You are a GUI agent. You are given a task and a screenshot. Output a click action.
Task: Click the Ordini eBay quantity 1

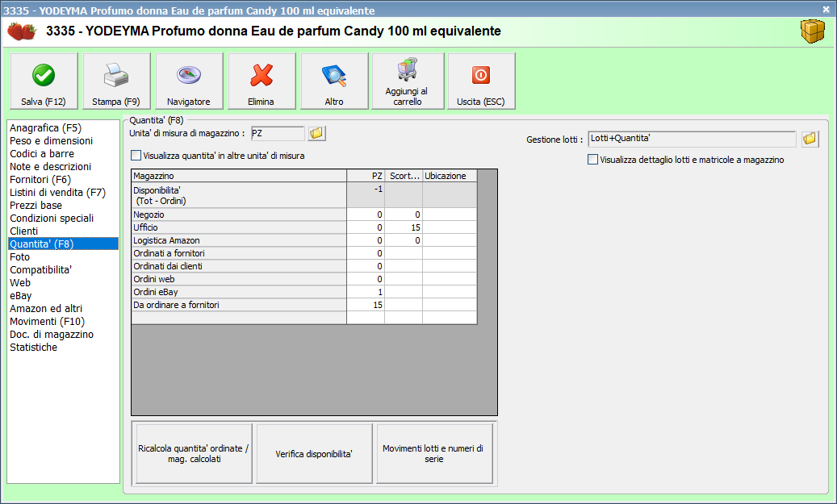coord(366,292)
